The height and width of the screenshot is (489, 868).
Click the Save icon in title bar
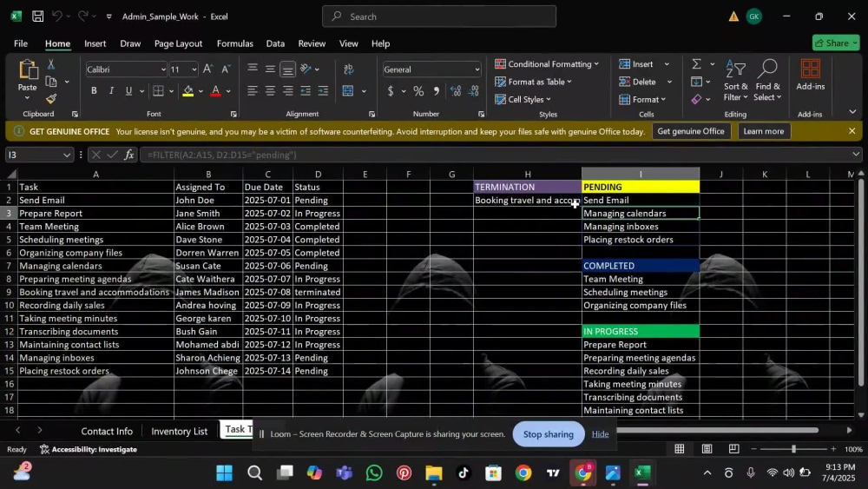point(37,16)
